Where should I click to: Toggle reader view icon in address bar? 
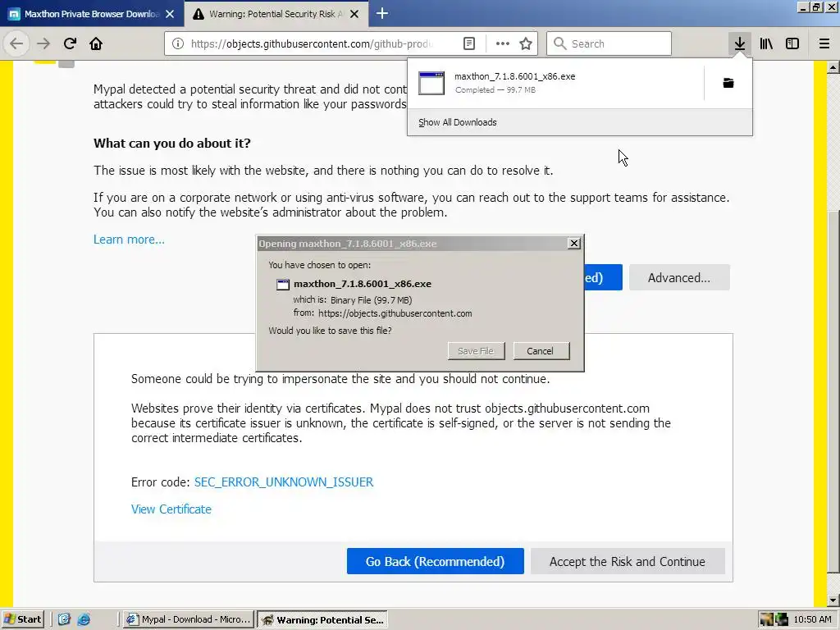(x=468, y=44)
